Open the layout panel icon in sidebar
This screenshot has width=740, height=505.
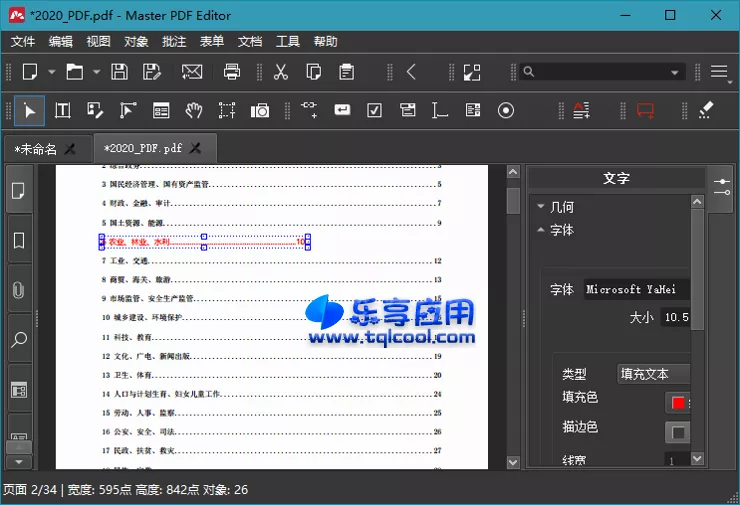(x=18, y=390)
